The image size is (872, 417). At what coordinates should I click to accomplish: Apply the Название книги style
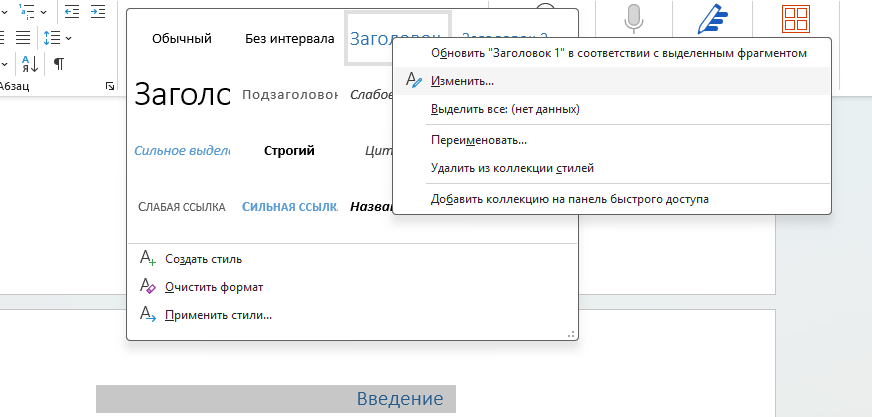[x=371, y=207]
